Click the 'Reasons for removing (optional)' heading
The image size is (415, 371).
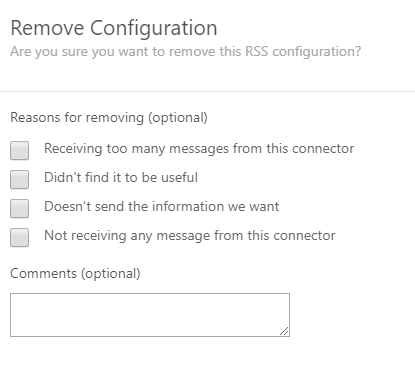tap(109, 118)
